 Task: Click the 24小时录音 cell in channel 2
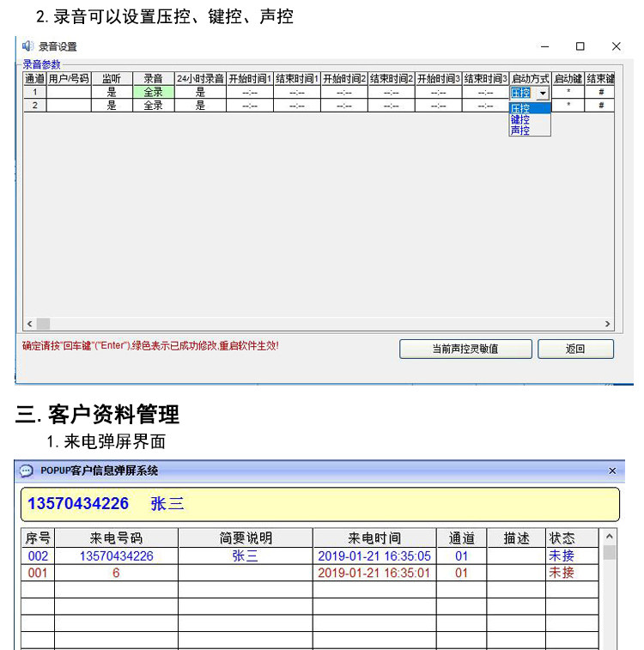pyautogui.click(x=200, y=106)
